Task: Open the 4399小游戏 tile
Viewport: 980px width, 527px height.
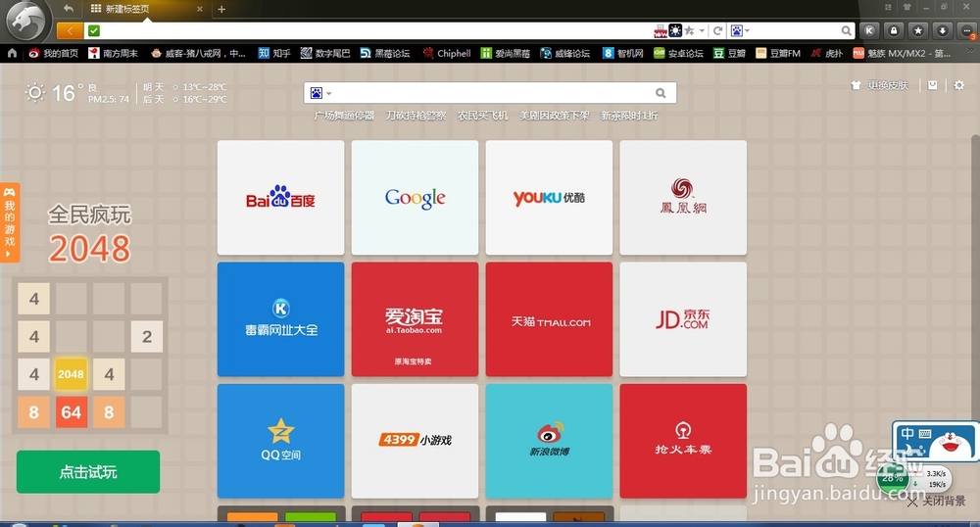Action: (415, 441)
